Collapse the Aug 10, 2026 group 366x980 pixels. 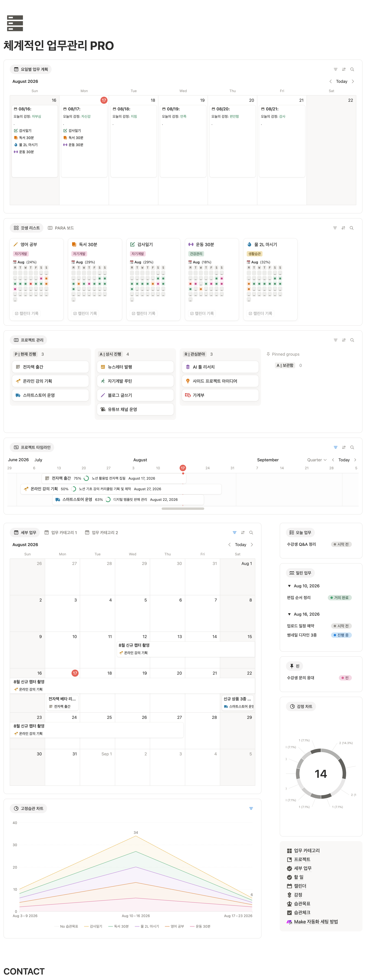point(289,586)
